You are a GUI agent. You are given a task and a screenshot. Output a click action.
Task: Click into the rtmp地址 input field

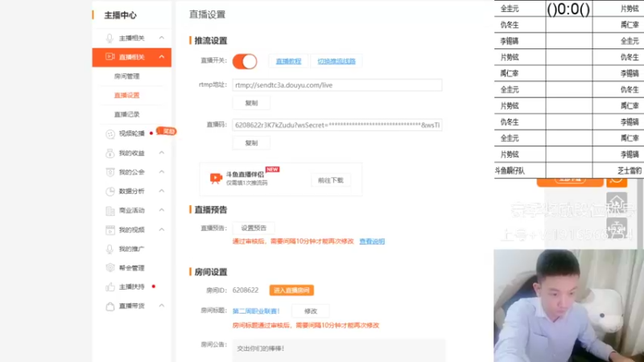coord(337,85)
